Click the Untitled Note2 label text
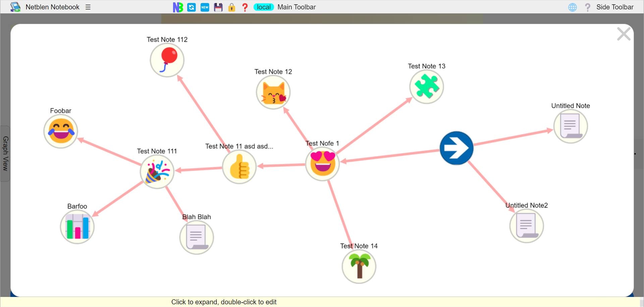644x307 pixels. pos(527,205)
